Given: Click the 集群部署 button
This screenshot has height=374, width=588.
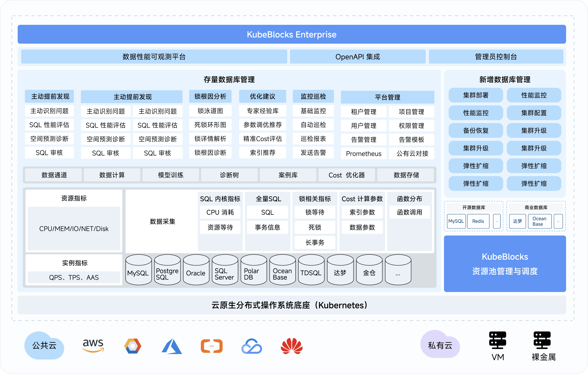Looking at the screenshot, I should [x=475, y=95].
